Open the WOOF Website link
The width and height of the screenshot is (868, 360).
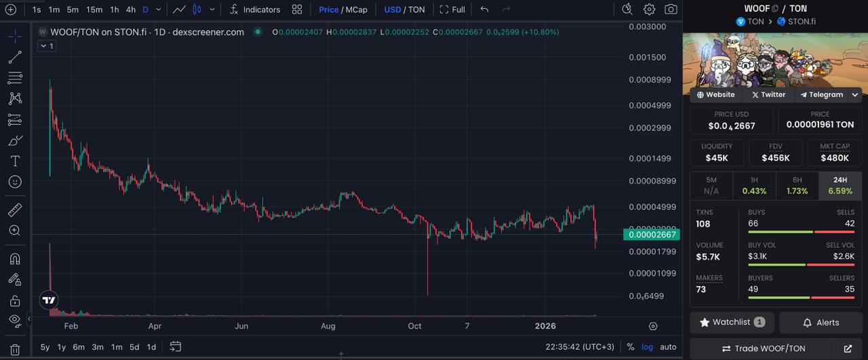coord(716,94)
